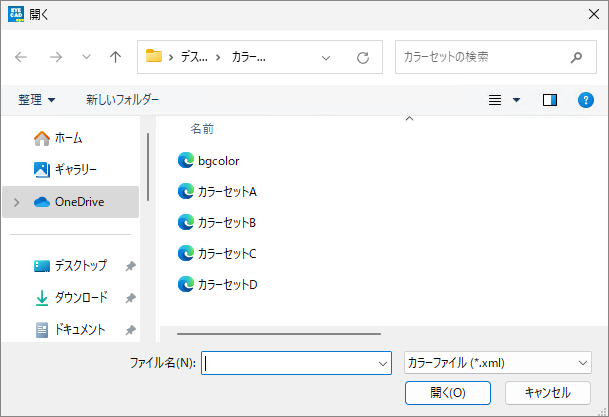Select the カラーセットC file
The image size is (609, 417).
pos(227,253)
